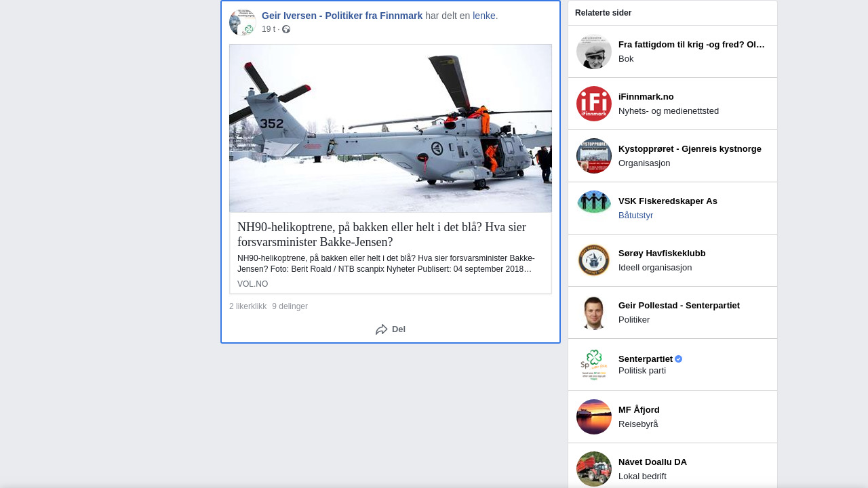
Task: Open Návet Doallu DA page name
Action: (x=652, y=462)
